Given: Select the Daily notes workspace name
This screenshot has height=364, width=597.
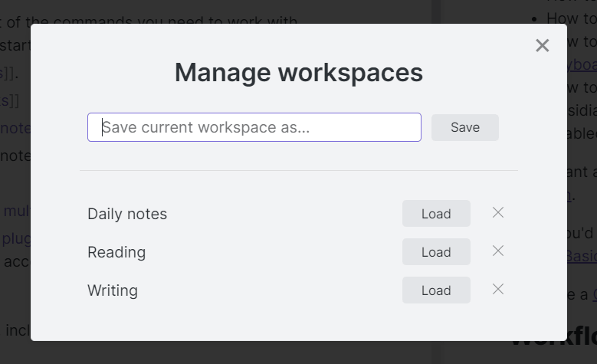Looking at the screenshot, I should 127,214.
